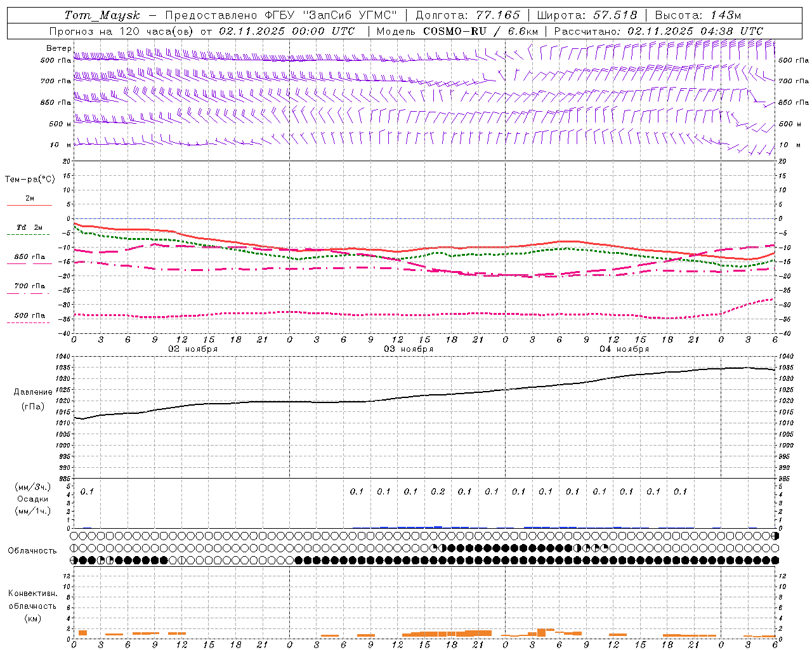Click the Высота: 143м value

[698, 15]
